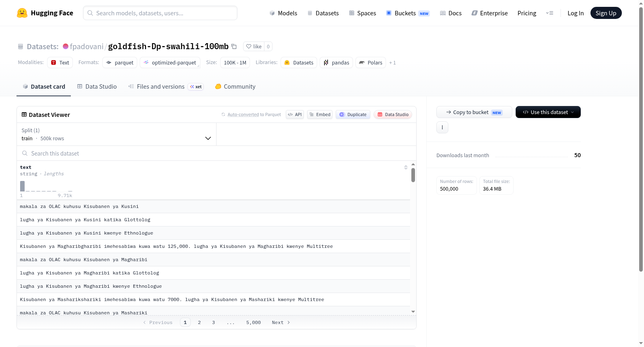Select row 'lugha ya Kisubanen ya Magharibi katika Glottolog'
The image size is (644, 347).
213,273
